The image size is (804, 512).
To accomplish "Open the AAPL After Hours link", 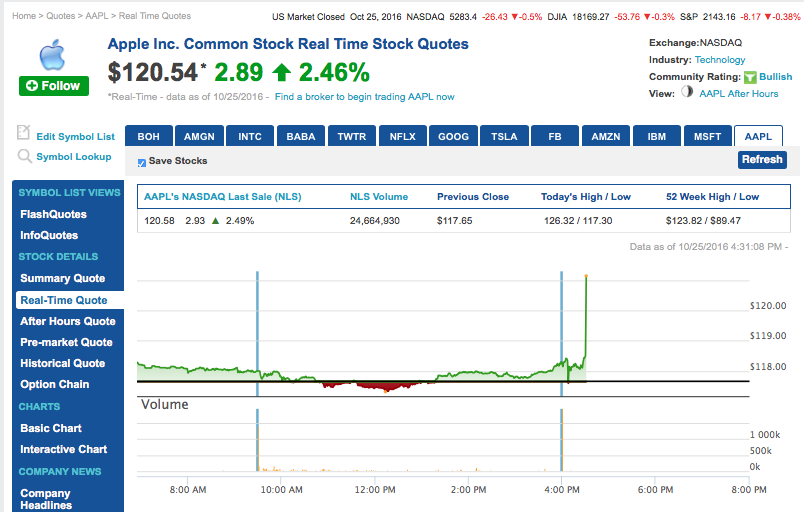I will click(x=738, y=93).
